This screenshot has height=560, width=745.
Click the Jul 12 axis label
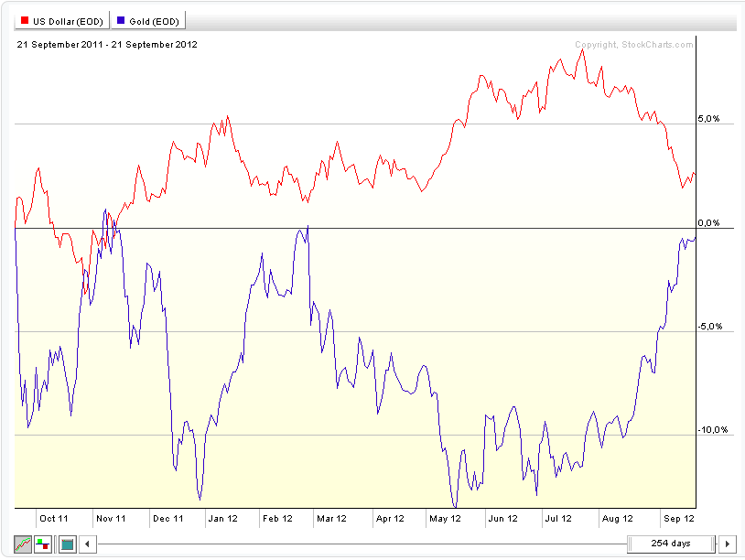558,519
